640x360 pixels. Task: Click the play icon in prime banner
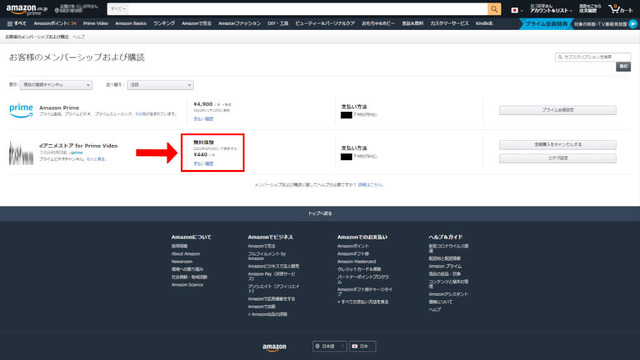pyautogui.click(x=633, y=24)
